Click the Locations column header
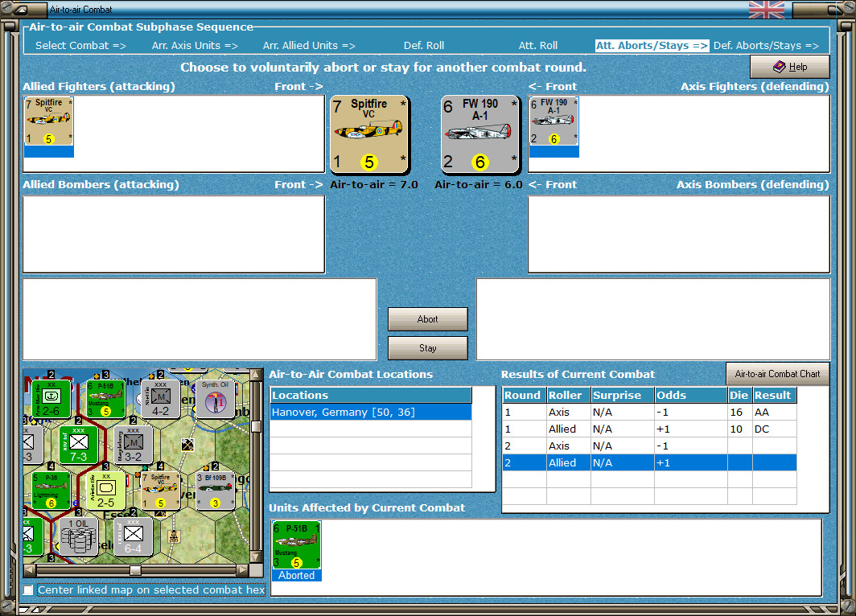The width and height of the screenshot is (856, 616). pyautogui.click(x=371, y=395)
